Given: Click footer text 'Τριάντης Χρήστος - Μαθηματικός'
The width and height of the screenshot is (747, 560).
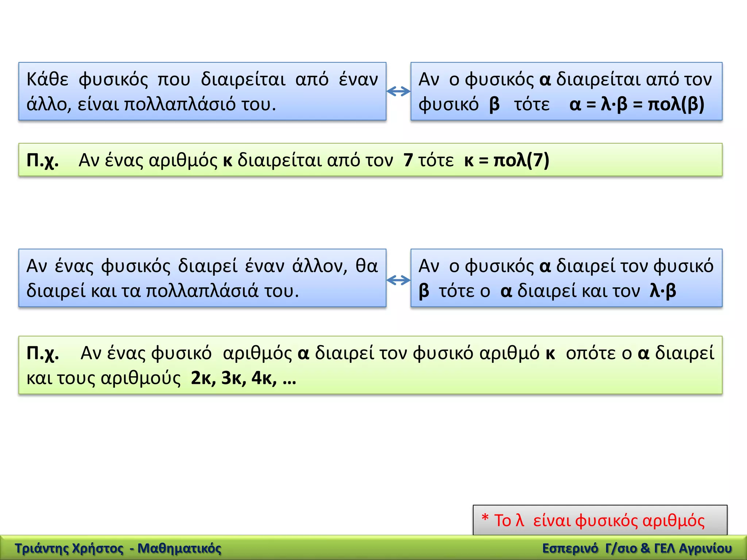Looking at the screenshot, I should (x=118, y=548).
